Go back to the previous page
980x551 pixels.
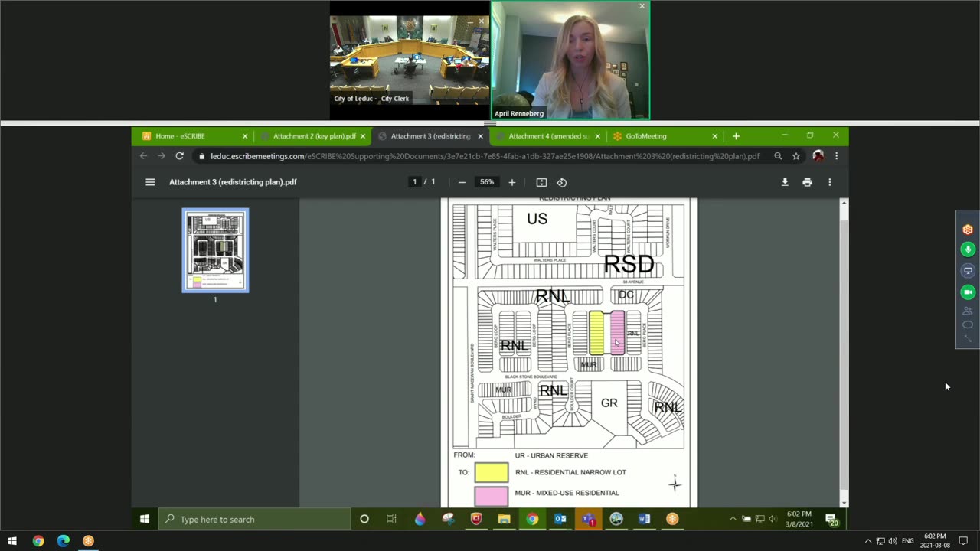pos(143,156)
